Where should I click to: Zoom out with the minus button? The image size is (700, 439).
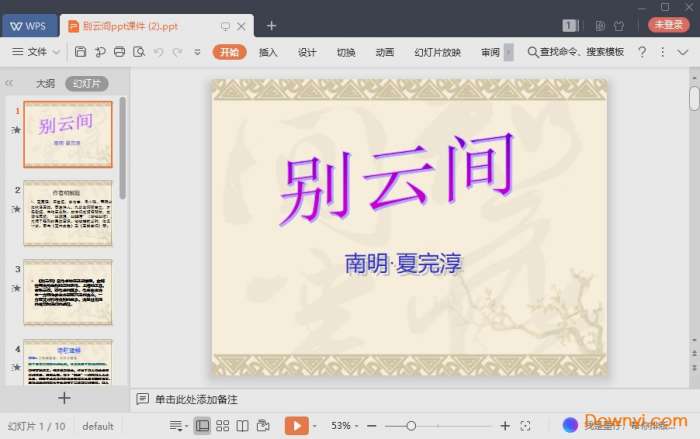click(x=371, y=426)
